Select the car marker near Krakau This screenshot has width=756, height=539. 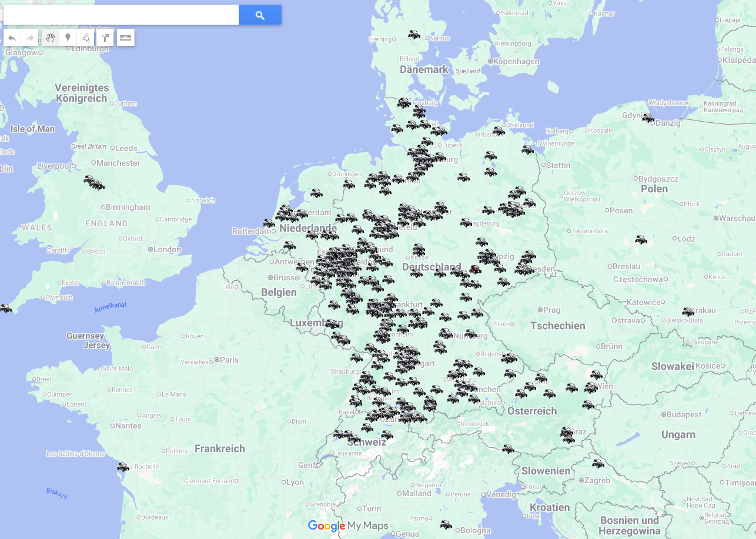688,312
